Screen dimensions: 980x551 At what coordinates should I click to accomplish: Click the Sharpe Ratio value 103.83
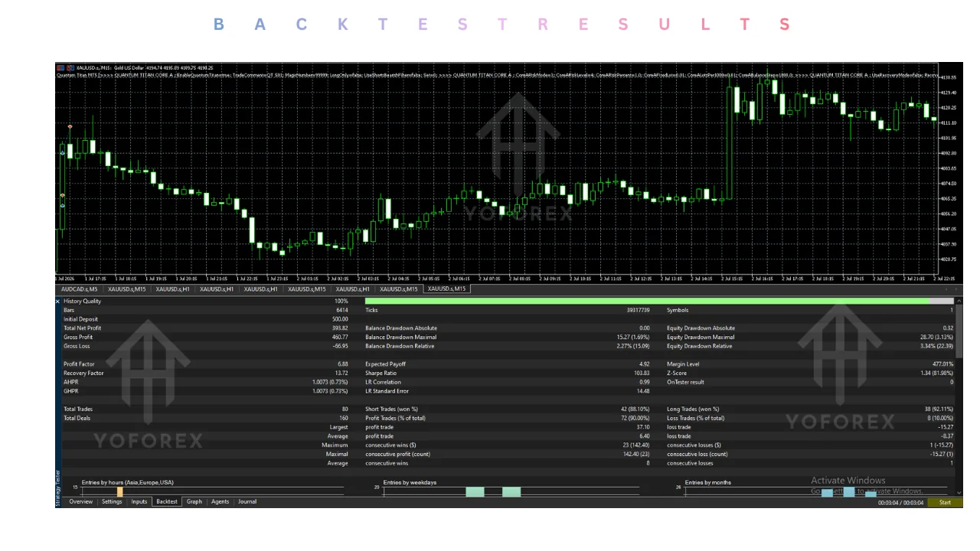click(642, 373)
